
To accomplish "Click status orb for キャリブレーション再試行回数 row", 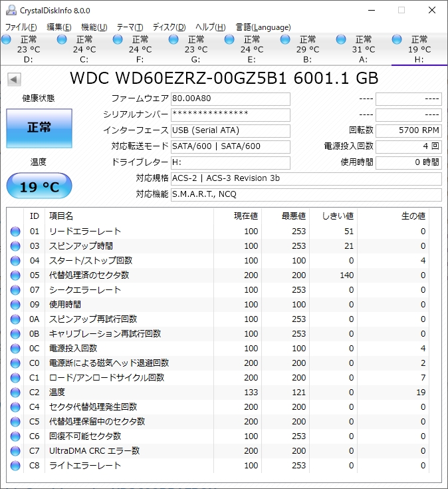I will pos(15,334).
